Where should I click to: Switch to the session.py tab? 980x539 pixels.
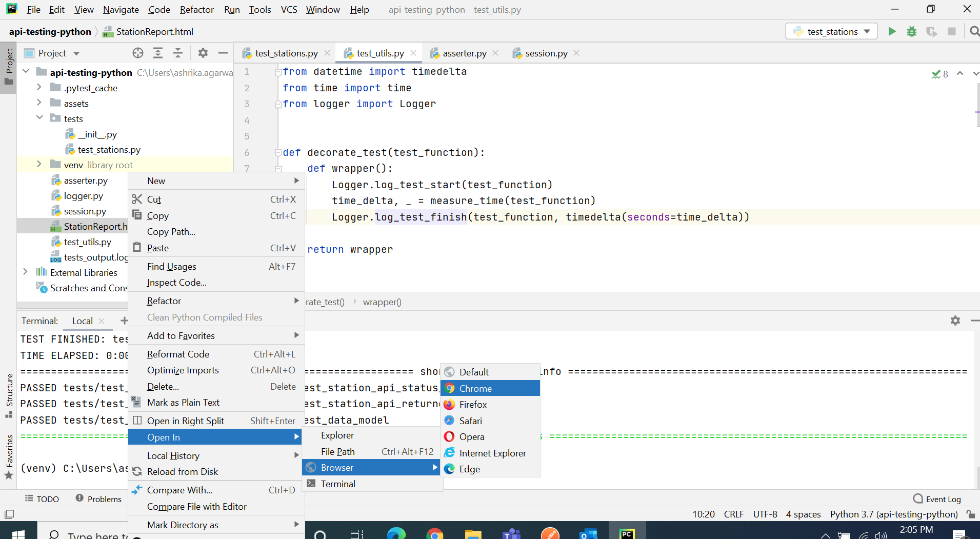pyautogui.click(x=546, y=53)
